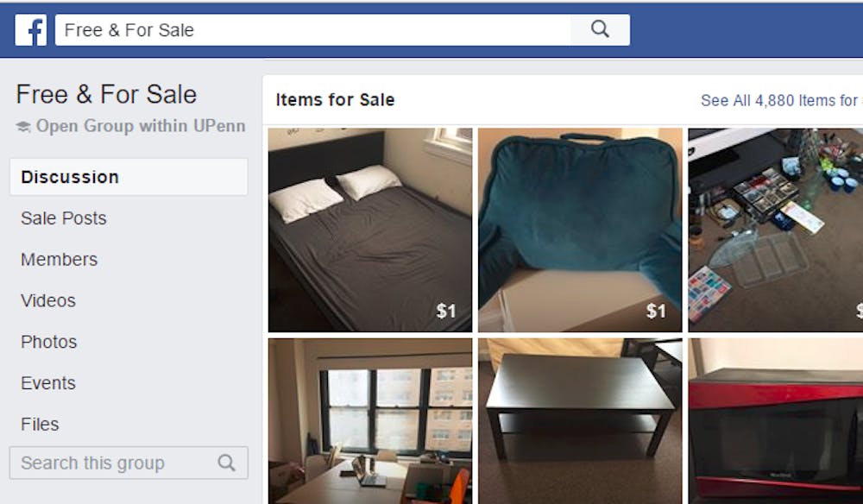Open the Members section
This screenshot has height=504, width=863.
(59, 259)
